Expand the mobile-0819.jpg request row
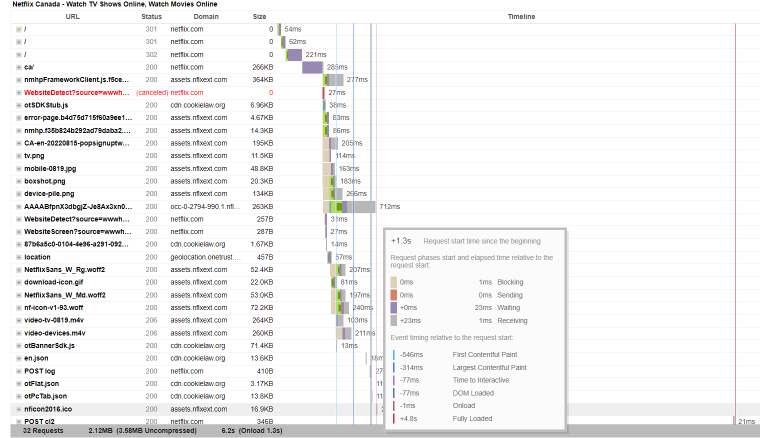This screenshot has height=438, width=760. click(18, 169)
